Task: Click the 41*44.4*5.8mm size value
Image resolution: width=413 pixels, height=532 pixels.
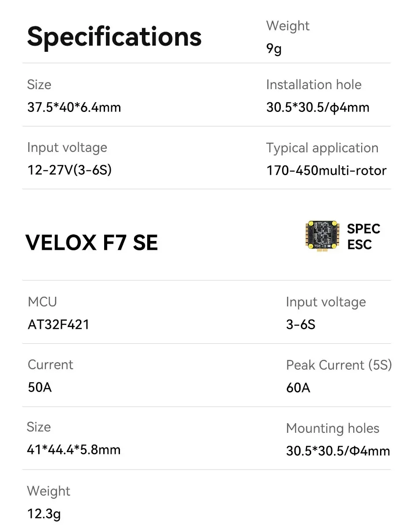Action: (73, 450)
